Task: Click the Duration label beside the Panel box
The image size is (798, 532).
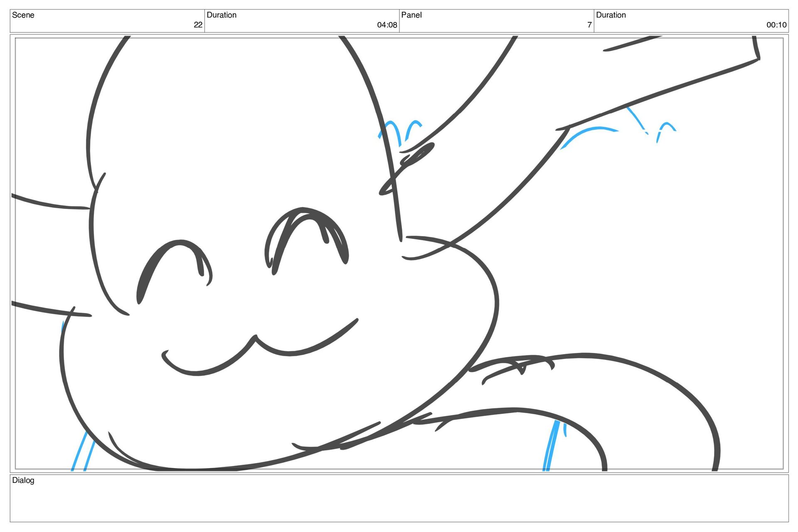Action: click(611, 15)
